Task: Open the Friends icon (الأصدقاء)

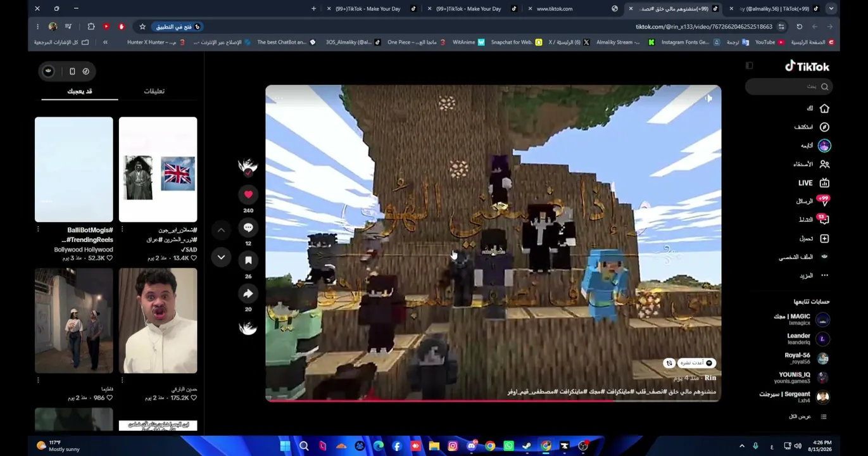Action: [x=824, y=164]
